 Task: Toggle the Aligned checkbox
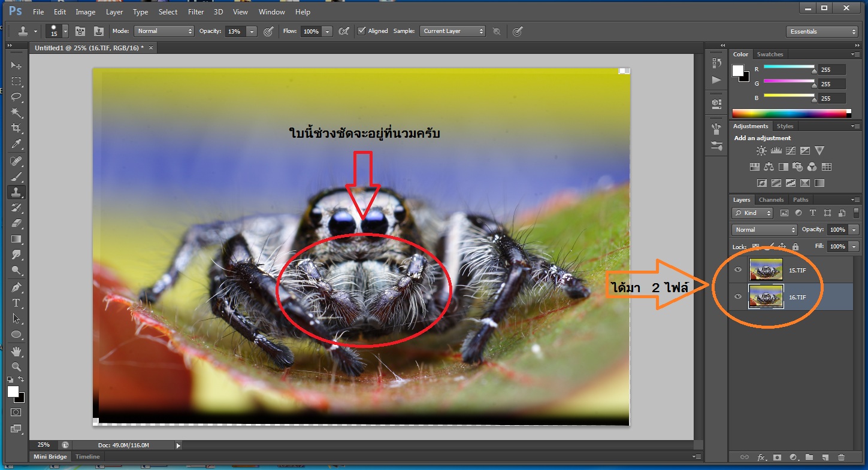[x=361, y=31]
